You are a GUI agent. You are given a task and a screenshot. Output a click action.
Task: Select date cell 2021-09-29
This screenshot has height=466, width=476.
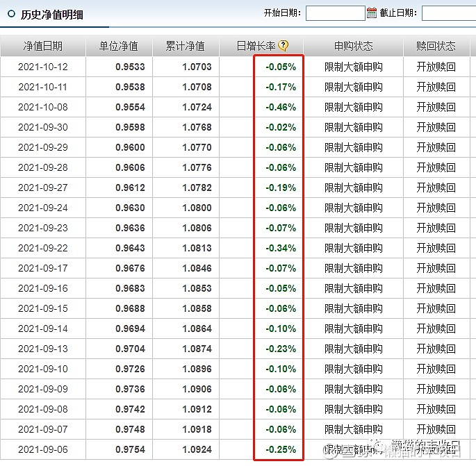[x=43, y=147]
